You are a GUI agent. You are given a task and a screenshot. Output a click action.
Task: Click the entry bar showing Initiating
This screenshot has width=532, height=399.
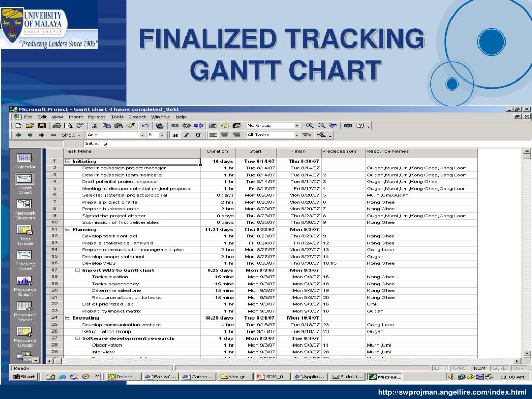click(307, 143)
